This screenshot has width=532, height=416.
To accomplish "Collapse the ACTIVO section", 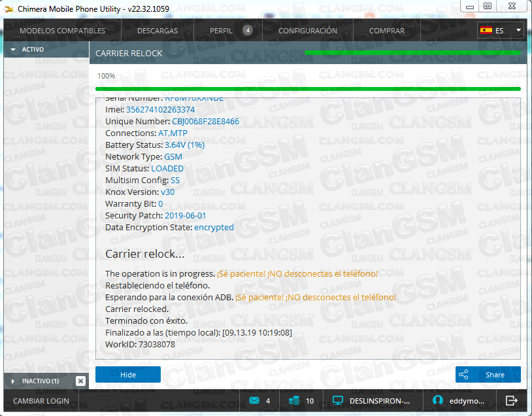I will 46,50.
